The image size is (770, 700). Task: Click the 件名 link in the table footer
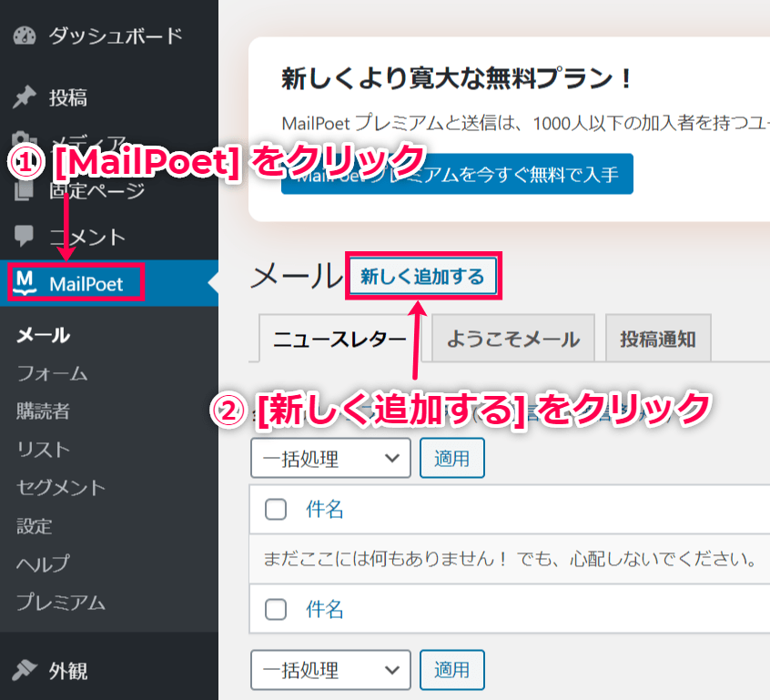click(x=325, y=609)
